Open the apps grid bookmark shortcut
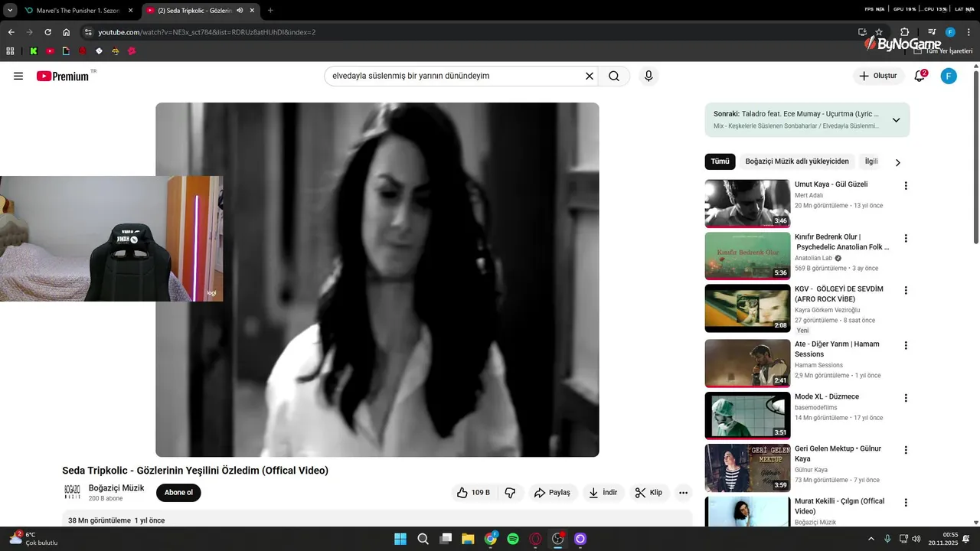980x551 pixels. (x=10, y=51)
